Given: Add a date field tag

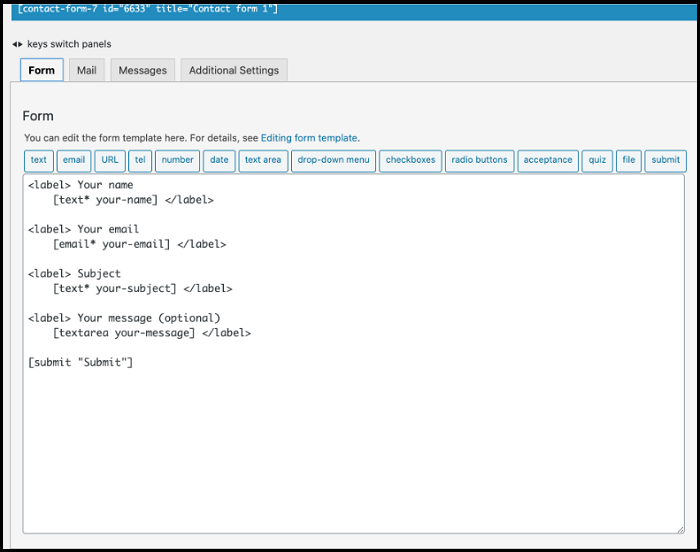Looking at the screenshot, I should (x=219, y=160).
